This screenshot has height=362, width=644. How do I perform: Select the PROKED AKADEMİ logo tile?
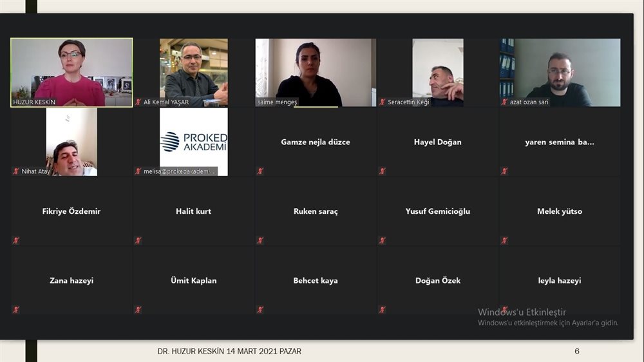tap(193, 142)
